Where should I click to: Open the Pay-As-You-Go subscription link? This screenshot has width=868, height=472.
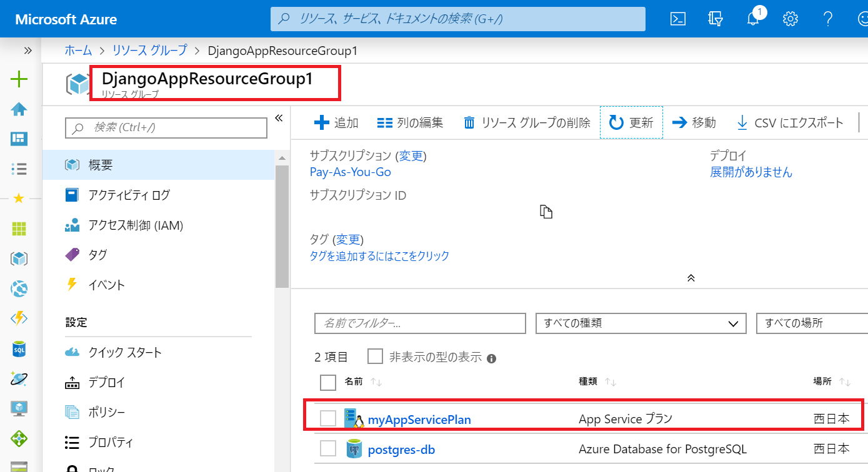tap(350, 172)
